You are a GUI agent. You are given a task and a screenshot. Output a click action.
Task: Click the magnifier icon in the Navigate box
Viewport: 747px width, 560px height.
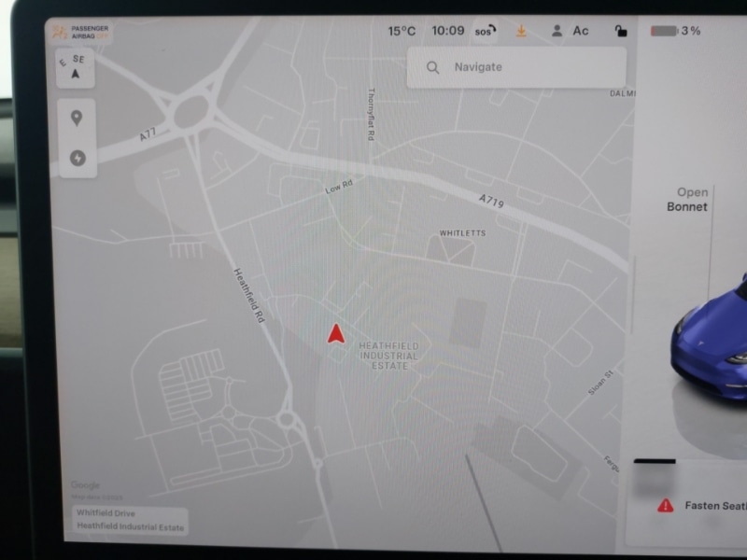coord(432,67)
